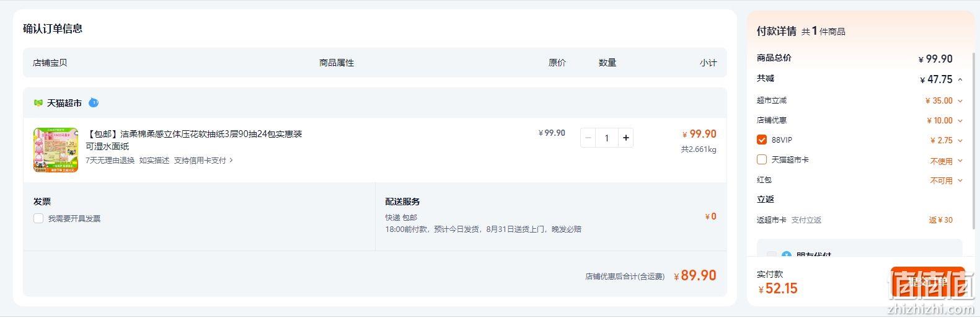Click the 如实描述 service label
This screenshot has height=320, width=980.
point(154,160)
